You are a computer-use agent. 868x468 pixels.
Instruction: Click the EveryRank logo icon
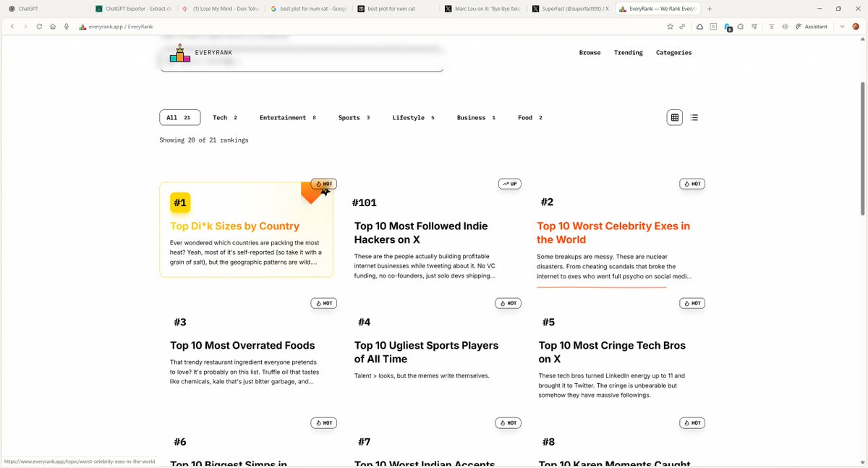(x=179, y=52)
